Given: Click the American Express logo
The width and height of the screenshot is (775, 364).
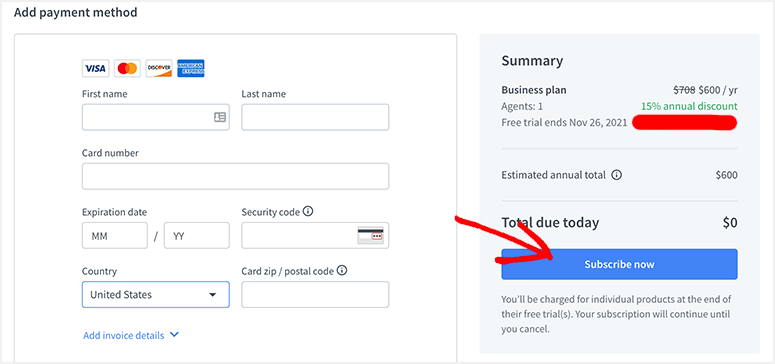Looking at the screenshot, I should pos(191,68).
